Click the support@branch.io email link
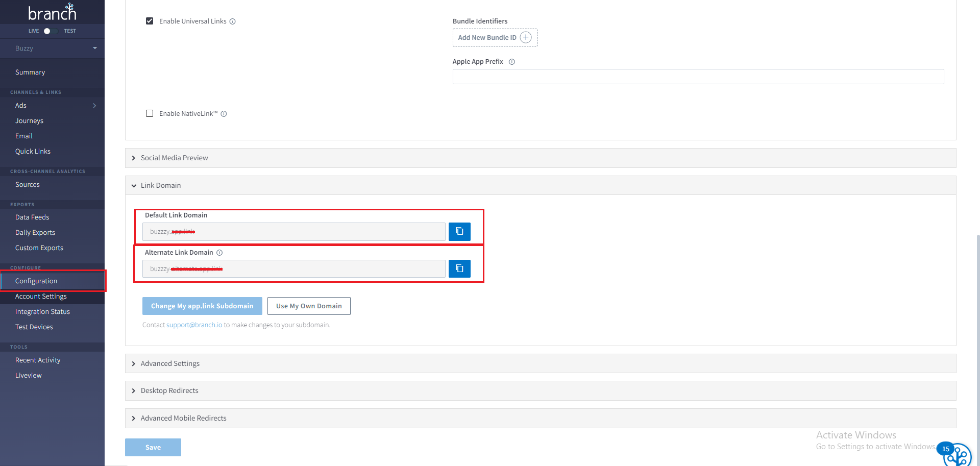The width and height of the screenshot is (980, 466). [x=194, y=325]
